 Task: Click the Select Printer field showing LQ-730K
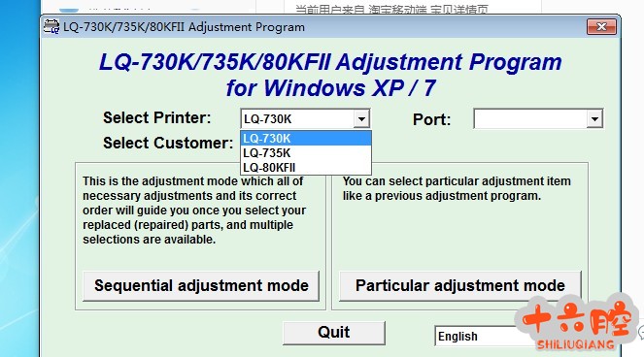point(297,119)
